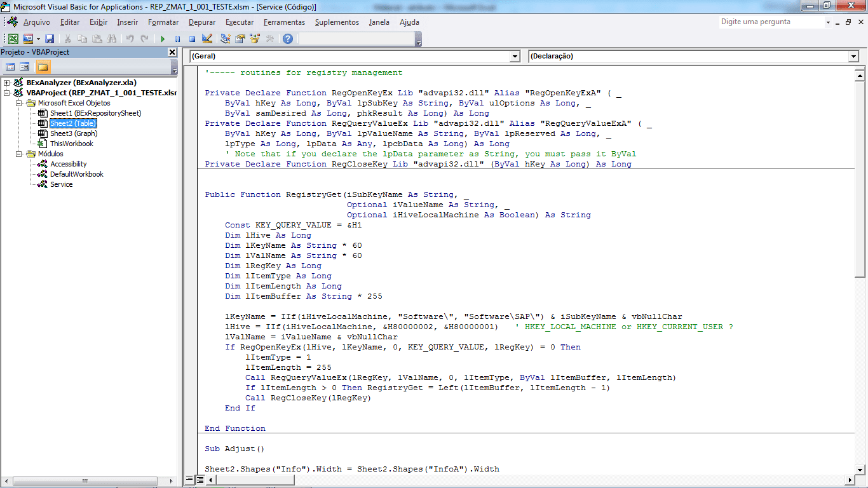Open the Object Browser toolbar icon
This screenshot has width=868, height=488.
pyautogui.click(x=255, y=39)
